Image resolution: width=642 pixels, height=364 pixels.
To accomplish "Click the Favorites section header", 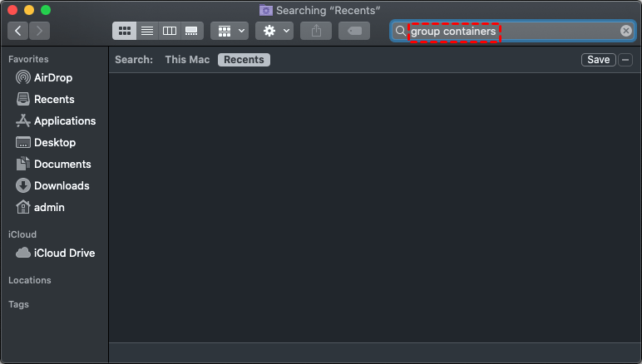I will 28,59.
